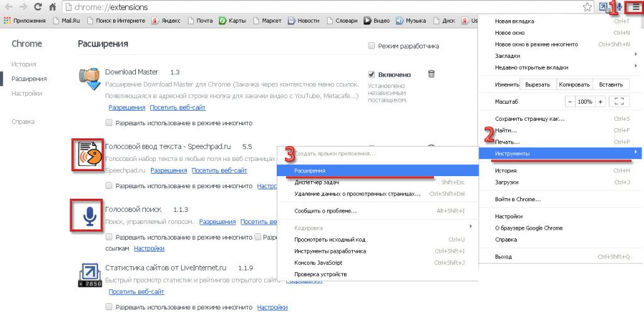Image resolution: width=644 pixels, height=312 pixels.
Task: Click the browser Forward arrow
Action: pos(23,7)
